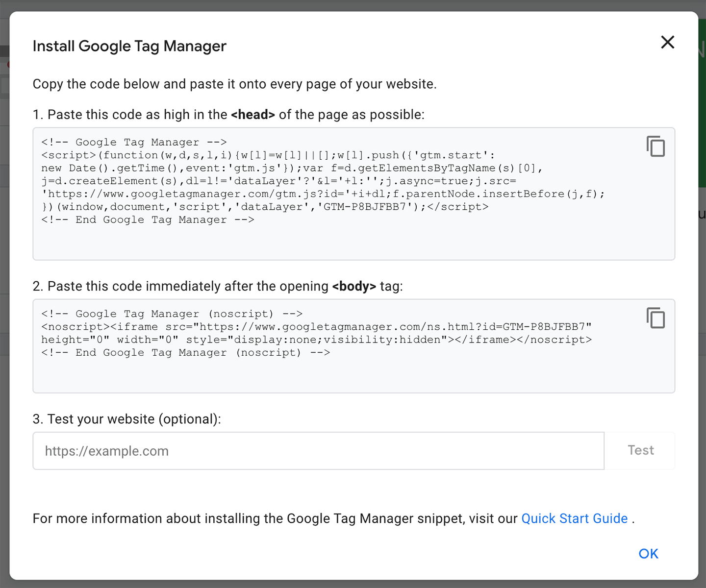Close the Install Google Tag Manager dialog

point(667,43)
